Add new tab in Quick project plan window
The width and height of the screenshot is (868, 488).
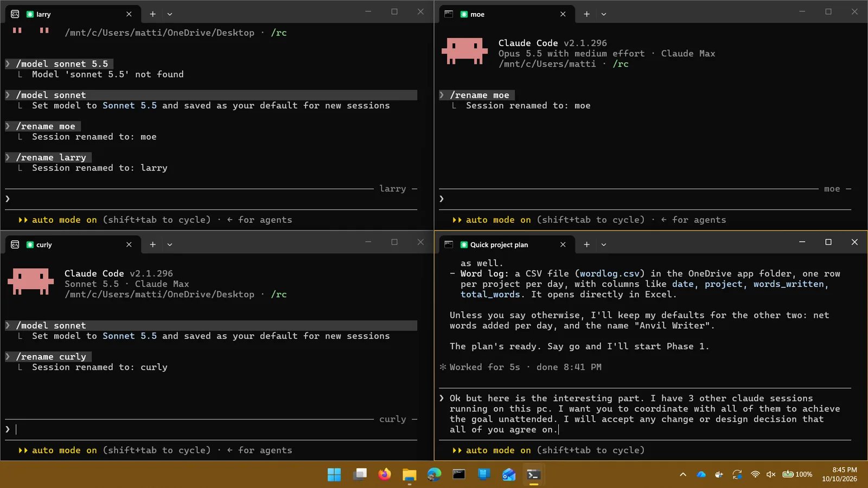point(586,245)
